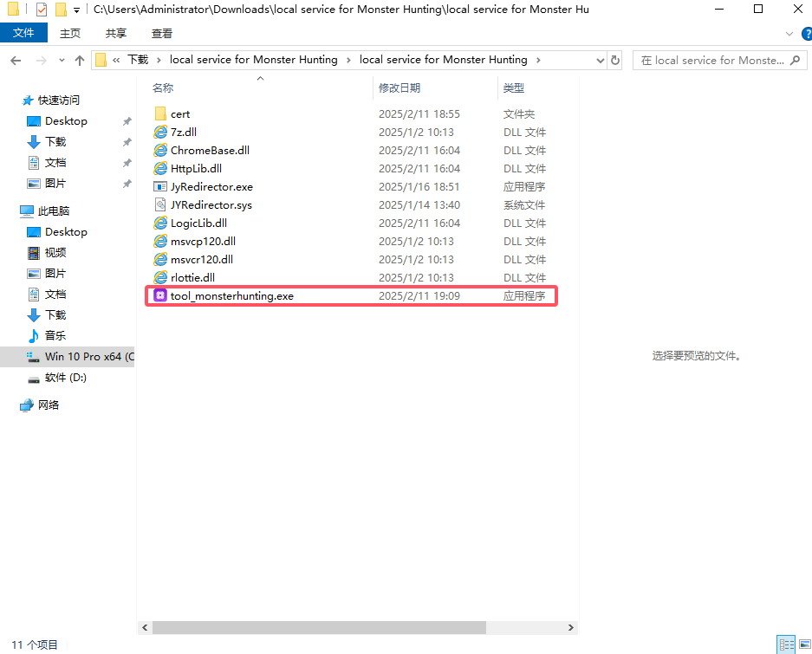Image resolution: width=812 pixels, height=654 pixels.
Task: Switch to details view layout icon
Action: 787,644
